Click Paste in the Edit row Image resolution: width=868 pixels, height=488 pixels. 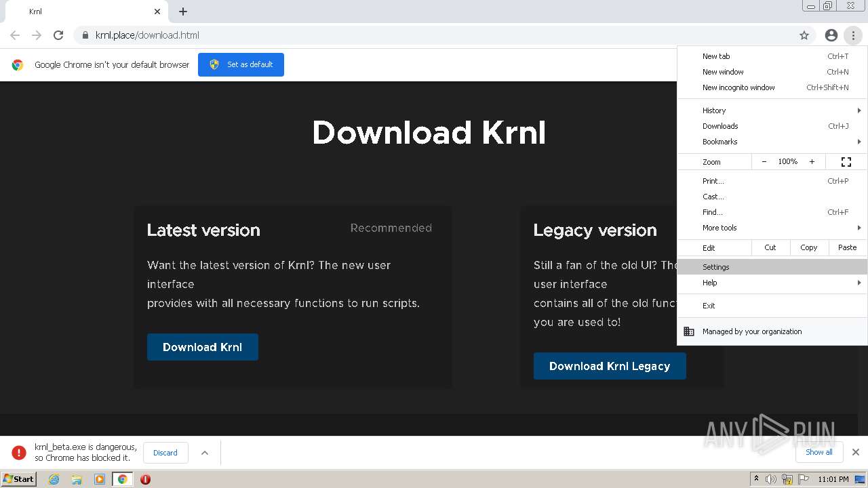848,247
